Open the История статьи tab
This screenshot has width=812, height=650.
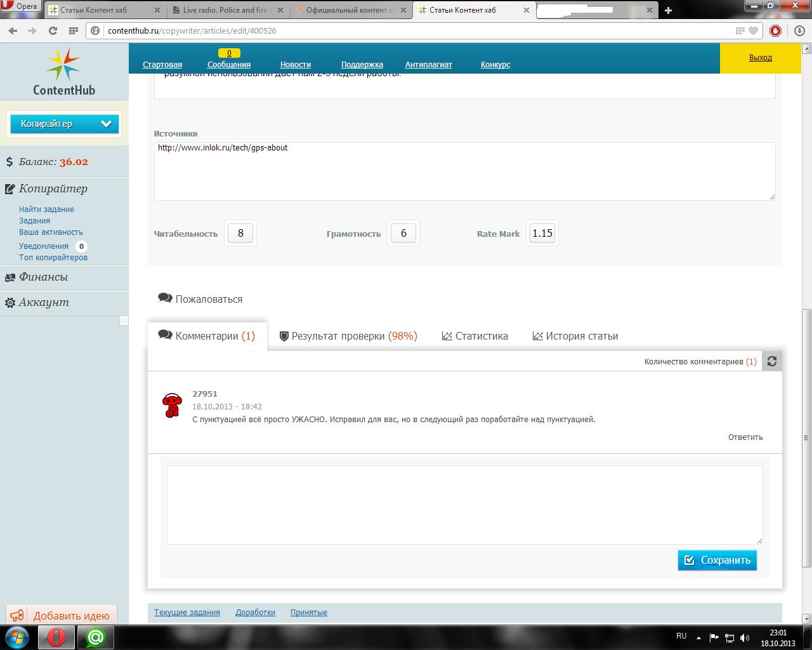[575, 336]
